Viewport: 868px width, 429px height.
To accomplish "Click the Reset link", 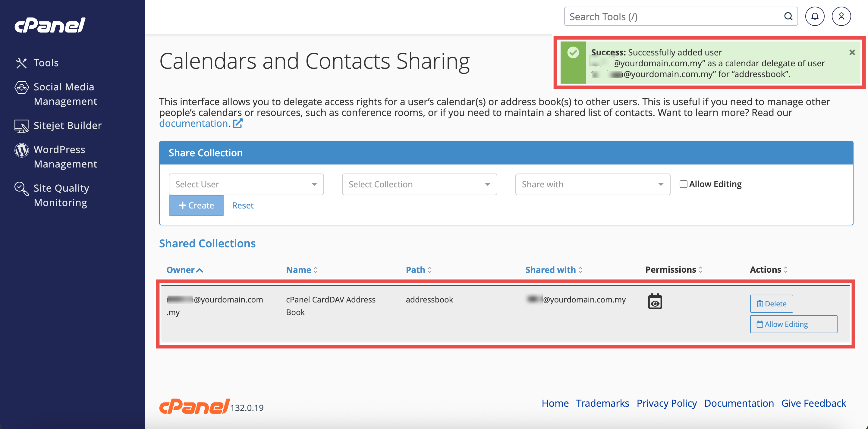I will [243, 205].
